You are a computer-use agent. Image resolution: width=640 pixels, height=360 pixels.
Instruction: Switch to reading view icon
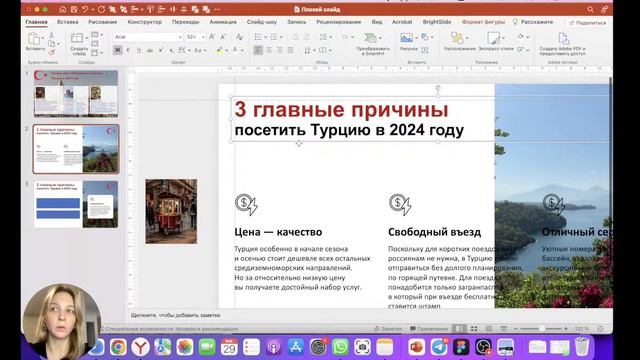(x=489, y=328)
